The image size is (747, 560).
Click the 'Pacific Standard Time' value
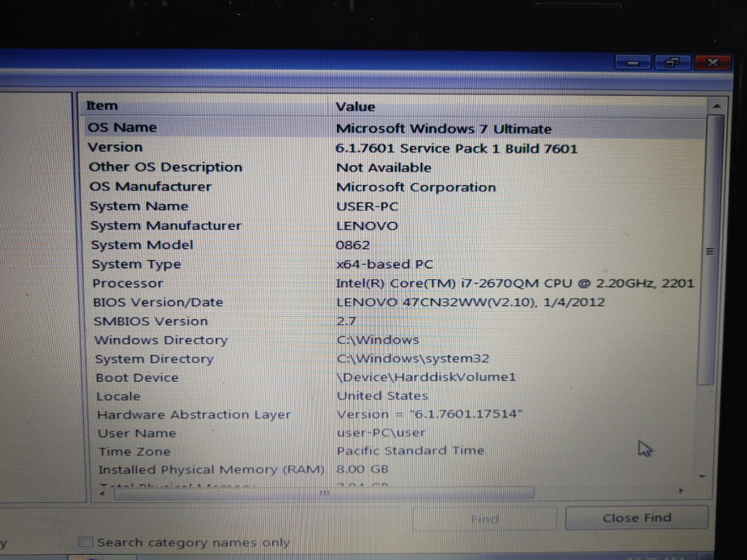(410, 451)
